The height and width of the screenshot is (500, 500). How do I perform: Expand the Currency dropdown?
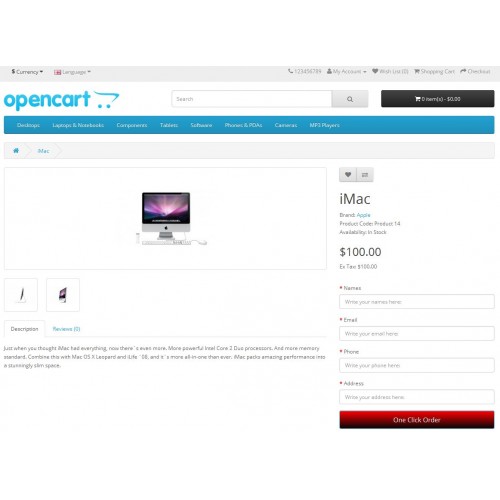click(x=27, y=72)
